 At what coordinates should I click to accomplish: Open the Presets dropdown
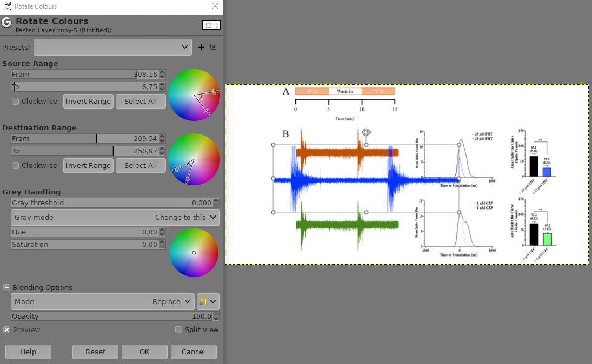[x=112, y=48]
